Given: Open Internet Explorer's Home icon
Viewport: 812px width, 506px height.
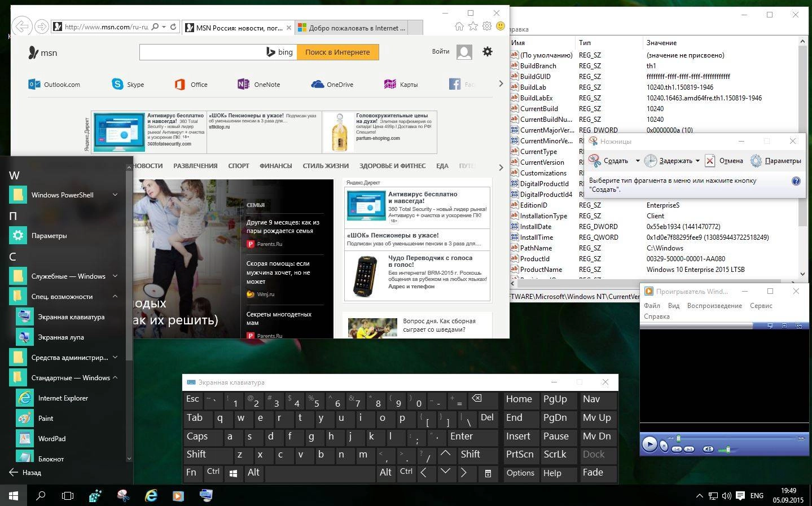Looking at the screenshot, I should click(459, 26).
